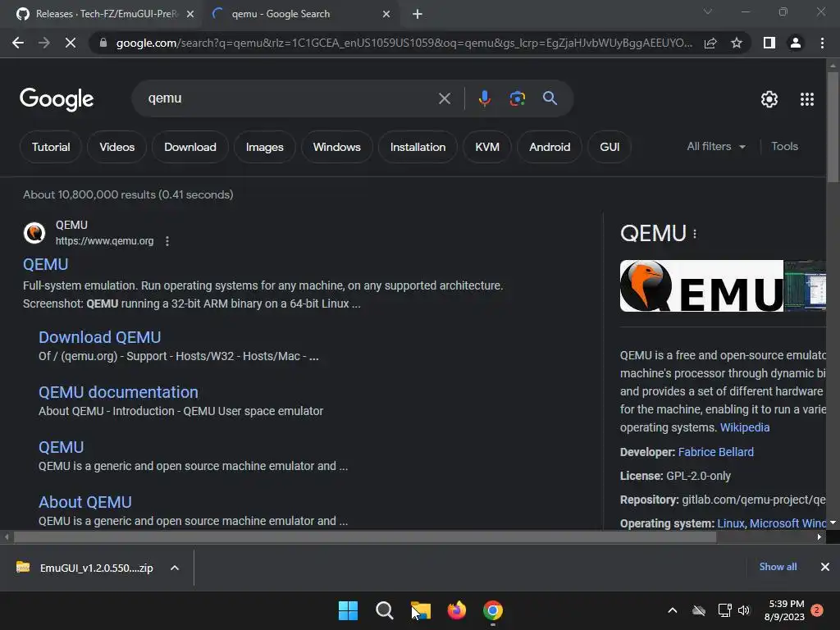Open the Chrome side panel
Screen dimensions: 840x630
click(x=769, y=43)
